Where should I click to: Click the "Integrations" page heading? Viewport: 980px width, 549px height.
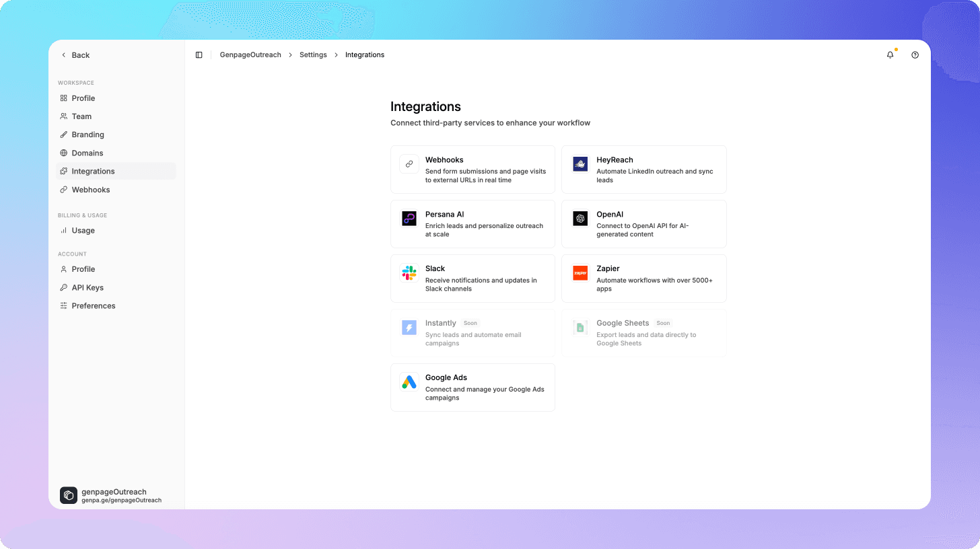click(x=425, y=106)
